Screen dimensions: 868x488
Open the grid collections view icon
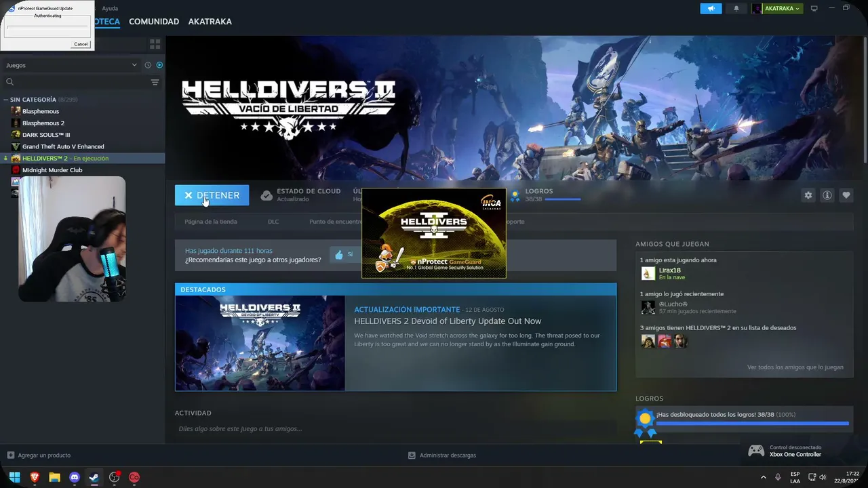click(x=155, y=44)
